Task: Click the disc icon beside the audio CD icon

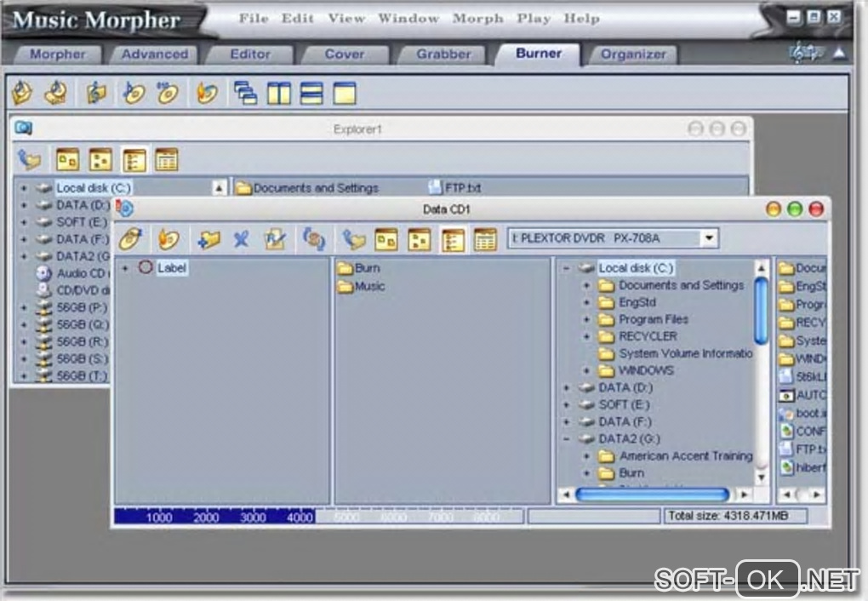Action: pos(167,93)
